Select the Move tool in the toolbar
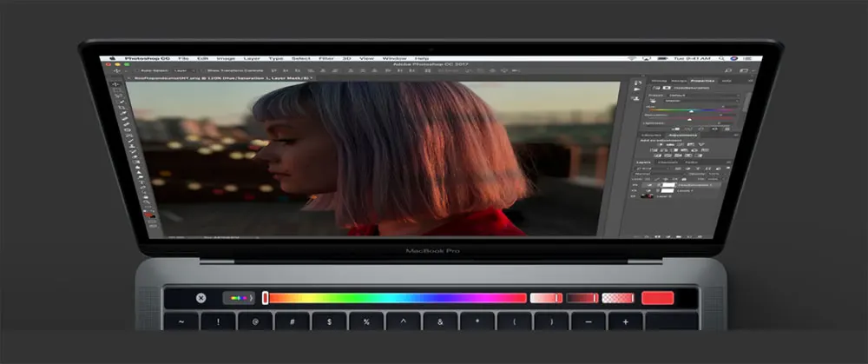Screen dimensions: 868x364 pyautogui.click(x=115, y=84)
